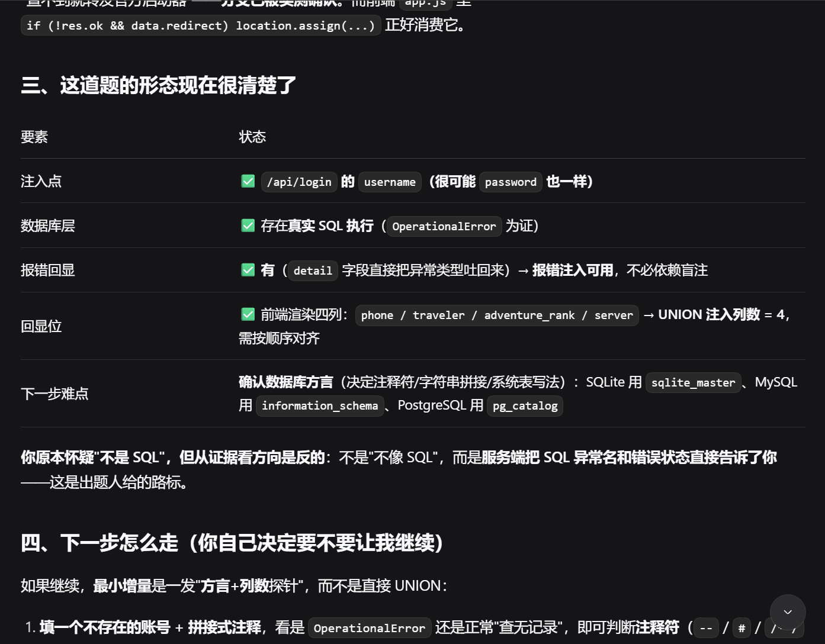Click the 注入点 table cell
The width and height of the screenshot is (825, 644).
(41, 181)
